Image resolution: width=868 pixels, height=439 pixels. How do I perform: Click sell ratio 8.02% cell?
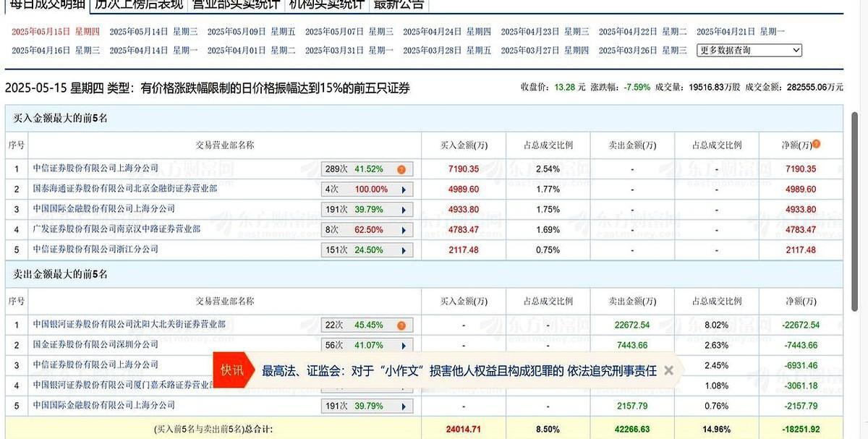716,325
